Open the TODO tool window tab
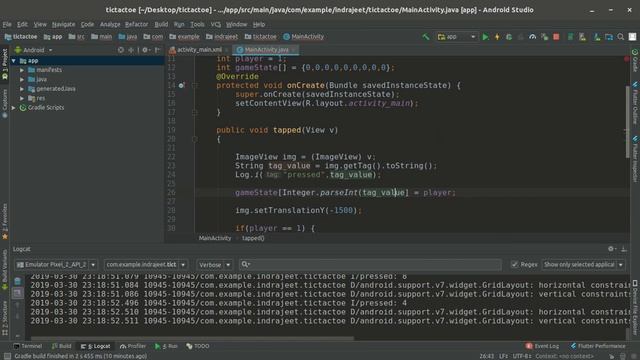This screenshot has height=360, width=640. click(198, 346)
